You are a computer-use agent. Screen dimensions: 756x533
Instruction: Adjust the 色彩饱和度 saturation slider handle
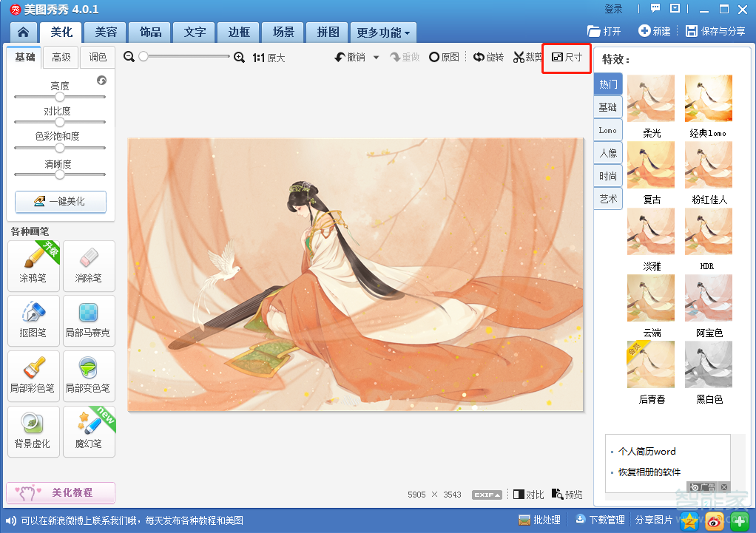(60, 147)
